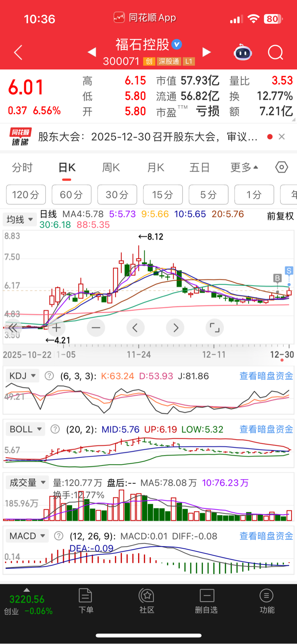297x644 pixels.
Task: Switch to 分时 tab
Action: [x=22, y=167]
